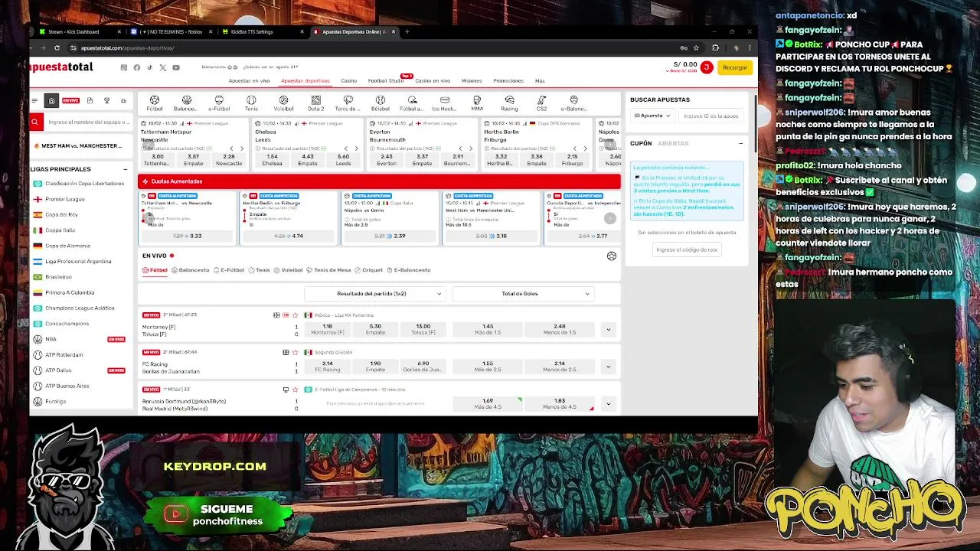Toggle the EN VIVO filter in the sidebar
The width and height of the screenshot is (980, 551).
click(70, 100)
